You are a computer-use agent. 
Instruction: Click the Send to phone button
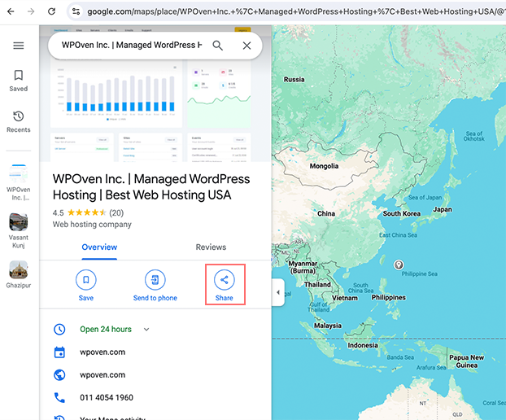coord(155,286)
